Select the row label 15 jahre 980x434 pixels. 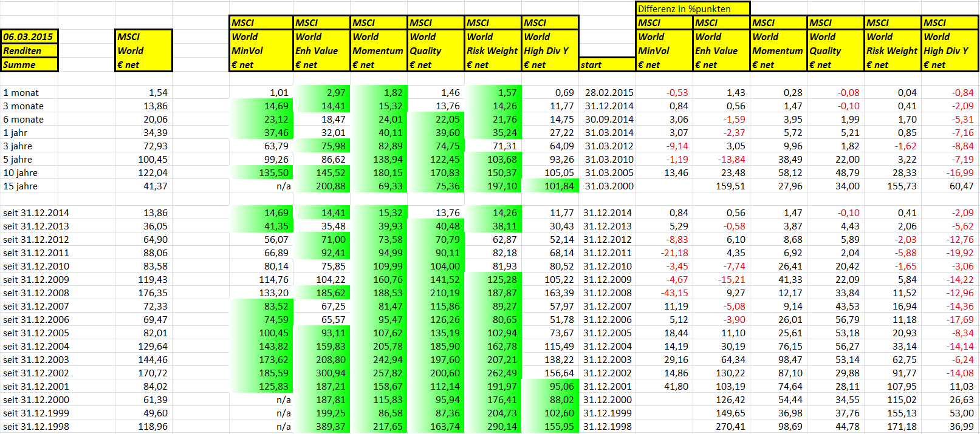[x=20, y=186]
